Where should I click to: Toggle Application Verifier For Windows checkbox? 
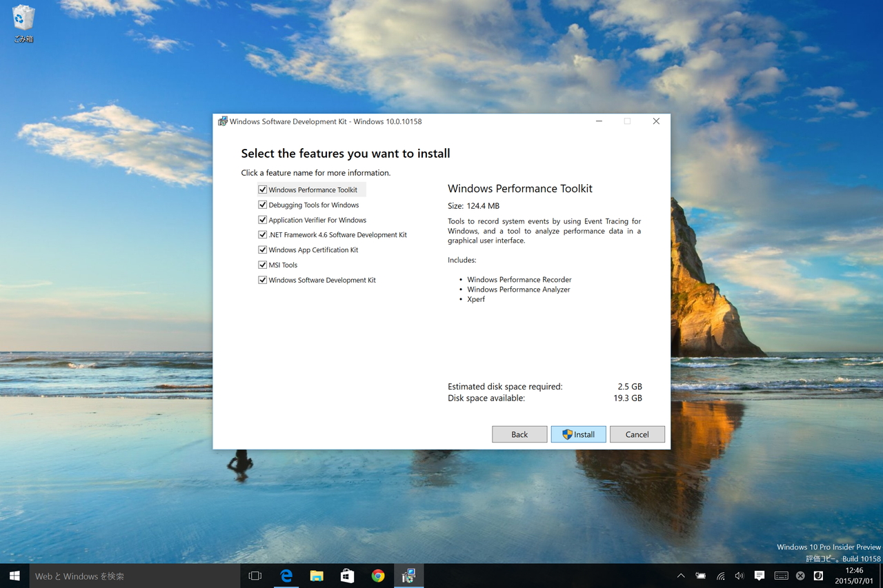pyautogui.click(x=262, y=219)
